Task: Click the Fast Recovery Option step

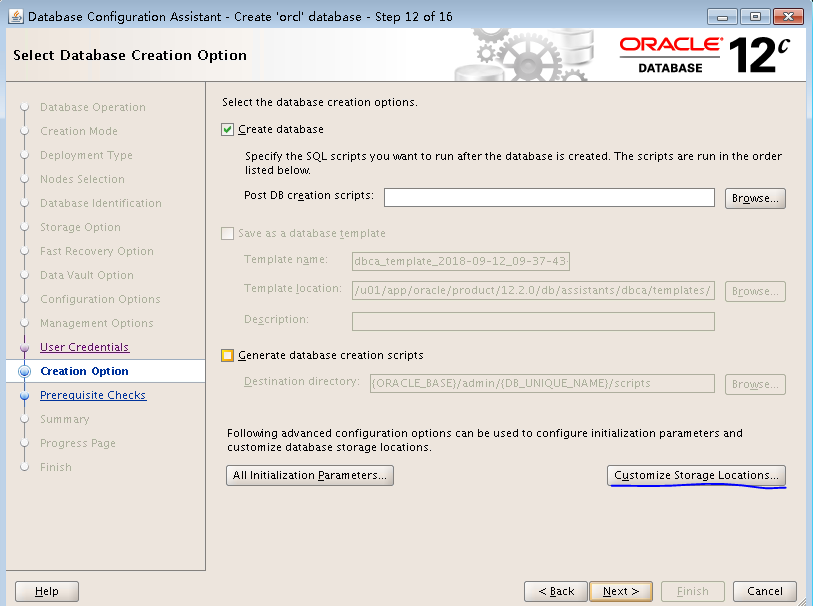Action: click(97, 251)
